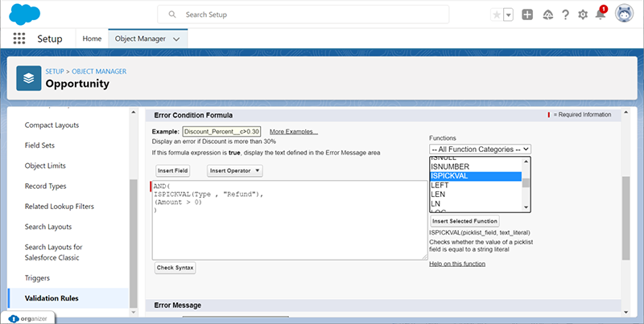Select ISPICKVAL in the functions list

476,176
